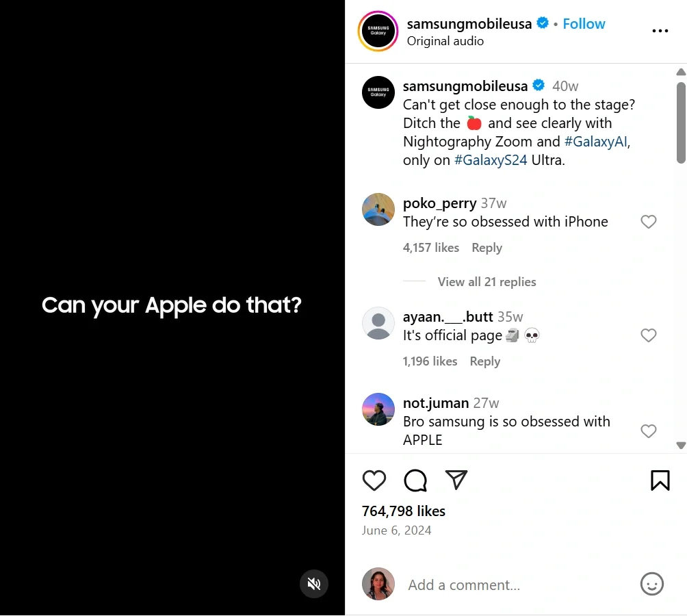
Task: Click the Samsung Galaxy profile story ring
Action: [x=378, y=31]
